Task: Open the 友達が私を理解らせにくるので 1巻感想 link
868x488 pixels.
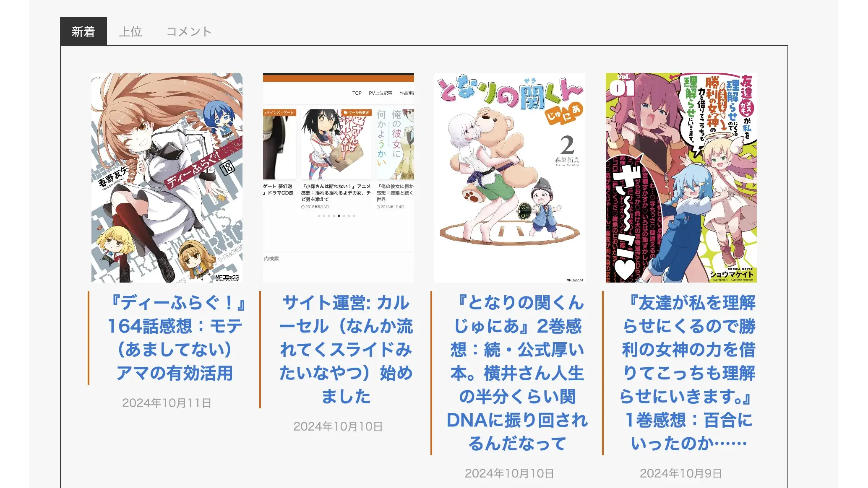Action: click(x=689, y=373)
